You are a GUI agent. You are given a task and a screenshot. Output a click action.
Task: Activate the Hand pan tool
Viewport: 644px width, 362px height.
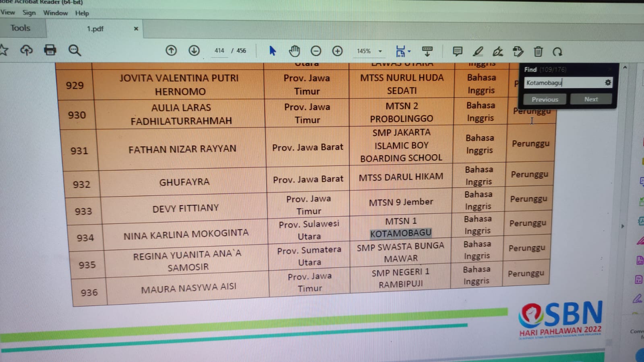(294, 51)
